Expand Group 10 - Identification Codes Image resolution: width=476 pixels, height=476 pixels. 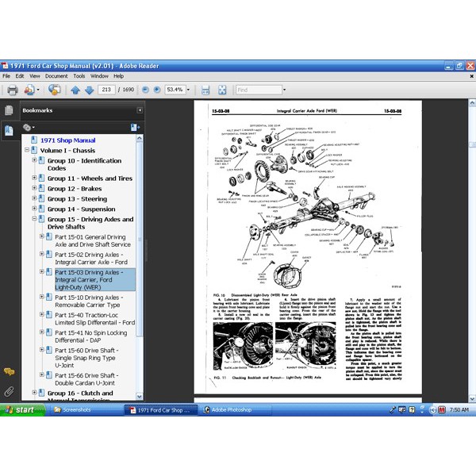pos(34,159)
